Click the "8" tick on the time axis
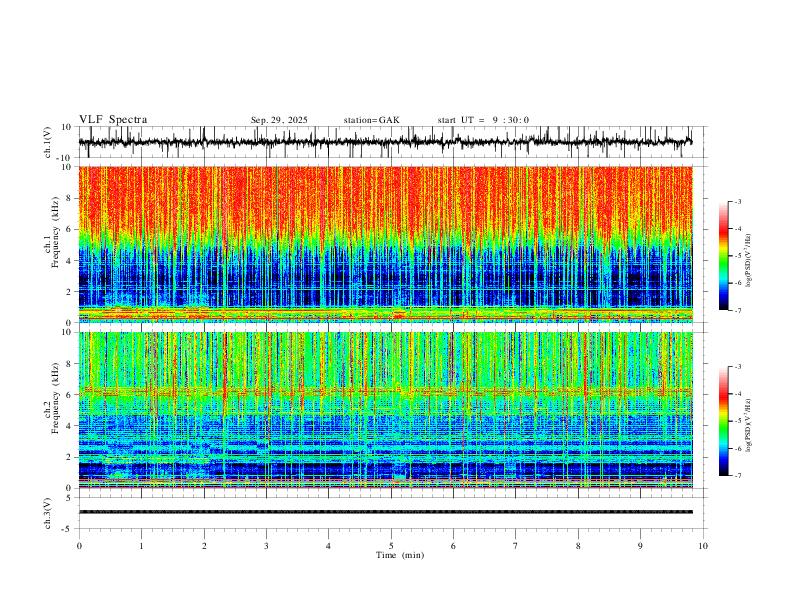Viewport: 792px width, 612px height. click(x=578, y=546)
